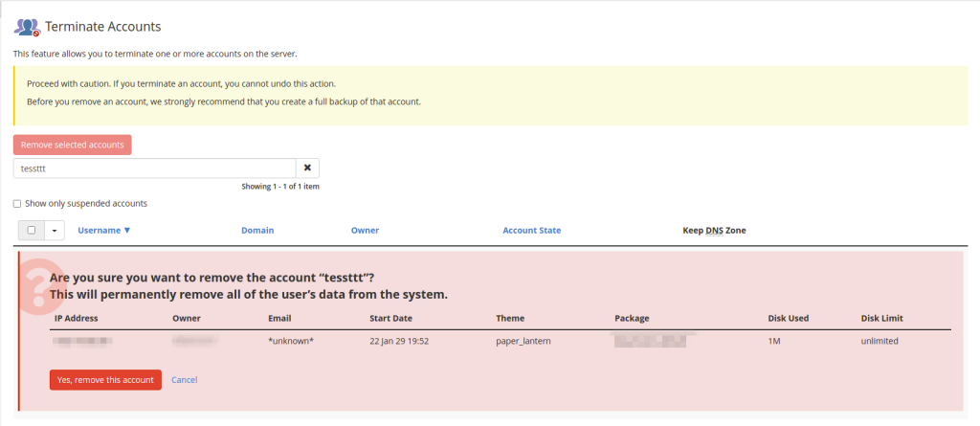Focus the search field containing tessttt

click(153, 168)
